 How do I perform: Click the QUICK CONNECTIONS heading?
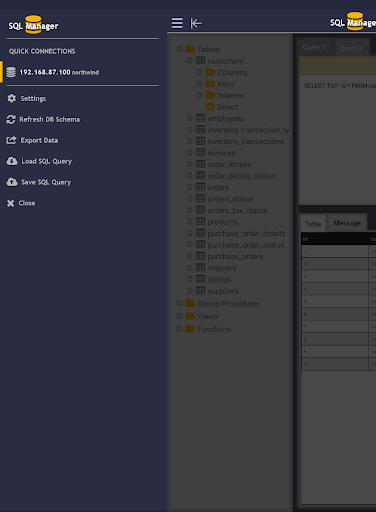click(x=42, y=51)
